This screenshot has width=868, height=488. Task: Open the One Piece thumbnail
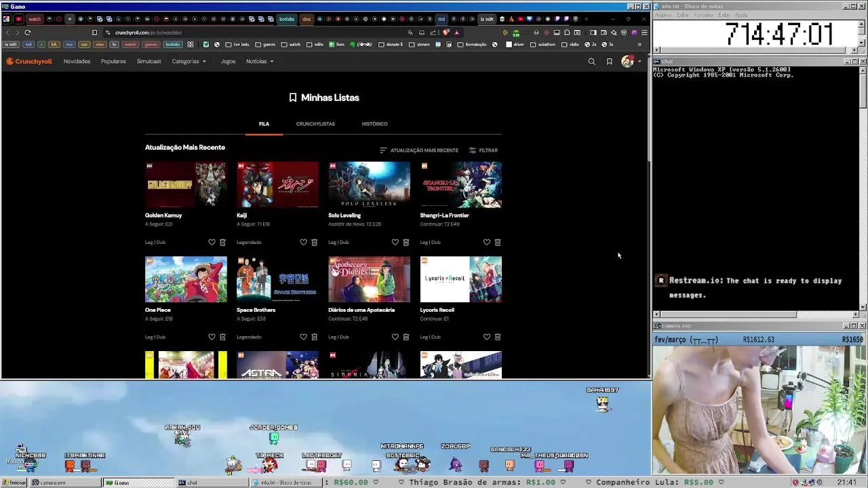point(186,279)
